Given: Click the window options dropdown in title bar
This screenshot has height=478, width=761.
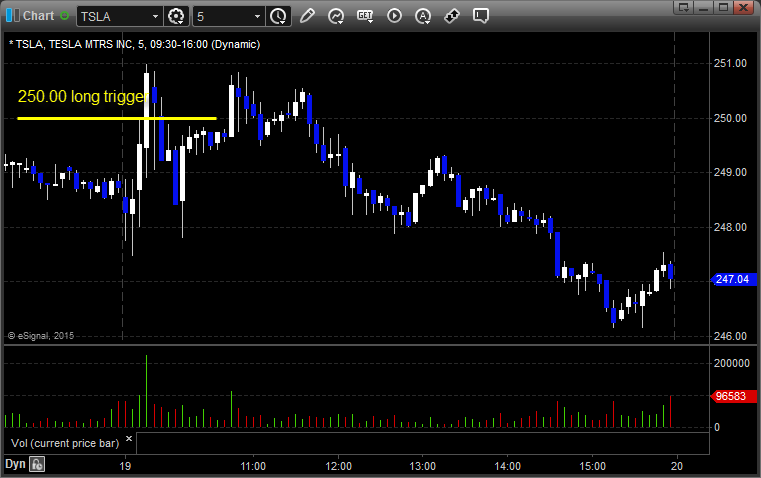Looking at the screenshot, I should tap(683, 7).
